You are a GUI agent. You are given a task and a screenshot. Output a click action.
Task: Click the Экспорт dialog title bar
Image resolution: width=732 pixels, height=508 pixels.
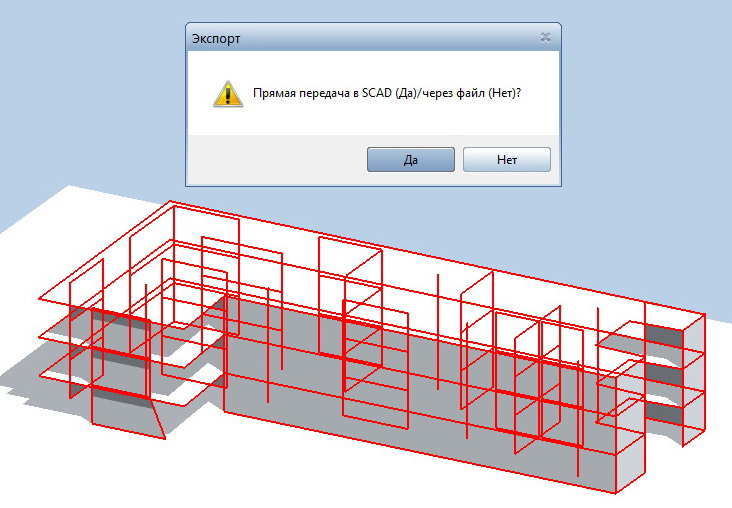pos(373,38)
